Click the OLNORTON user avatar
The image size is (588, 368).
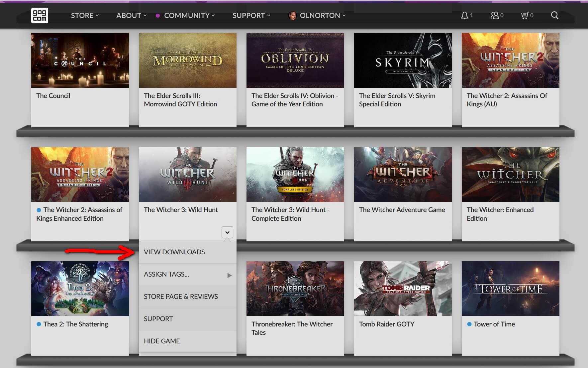(x=292, y=15)
